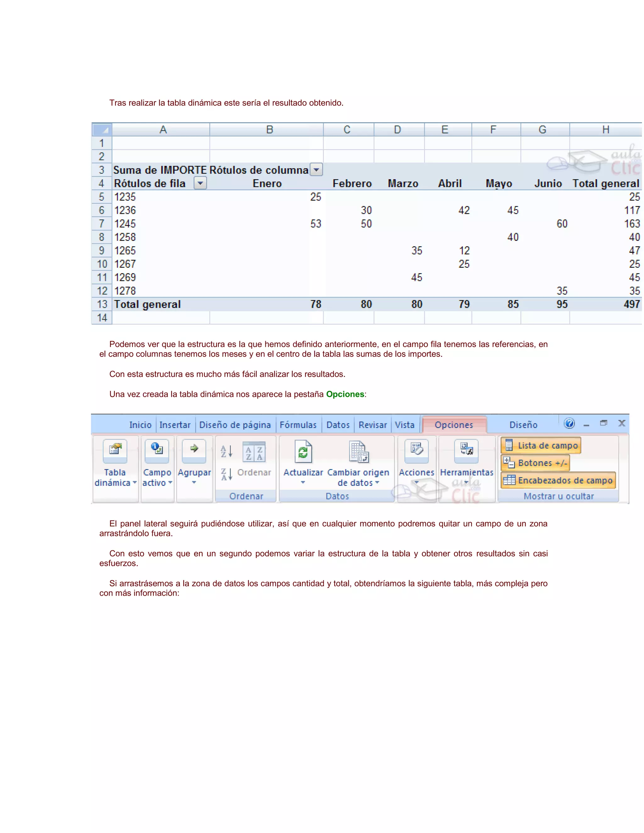Image resolution: width=644 pixels, height=833 pixels.
Task: Sort ascending with the A-Z icon
Action: pyautogui.click(x=226, y=452)
